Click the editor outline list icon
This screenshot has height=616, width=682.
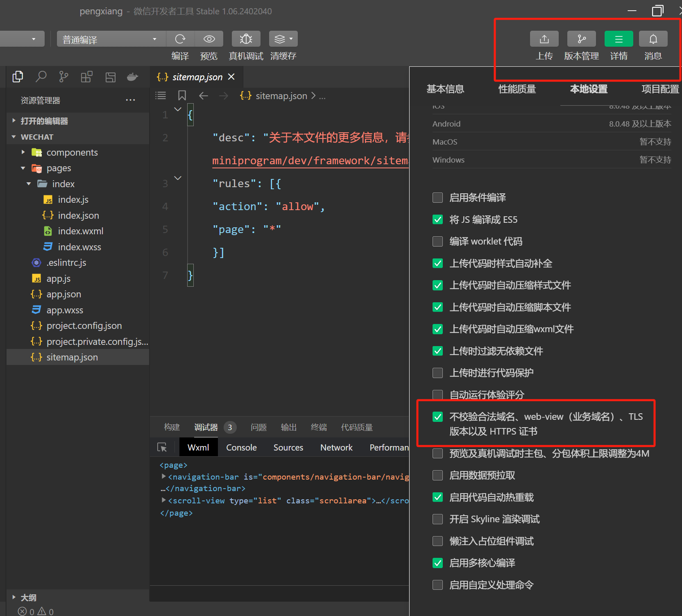pyautogui.click(x=161, y=95)
